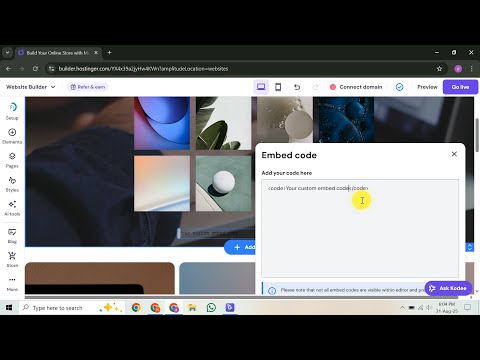Close the Embed code dialog
This screenshot has width=480, height=360.
click(454, 154)
